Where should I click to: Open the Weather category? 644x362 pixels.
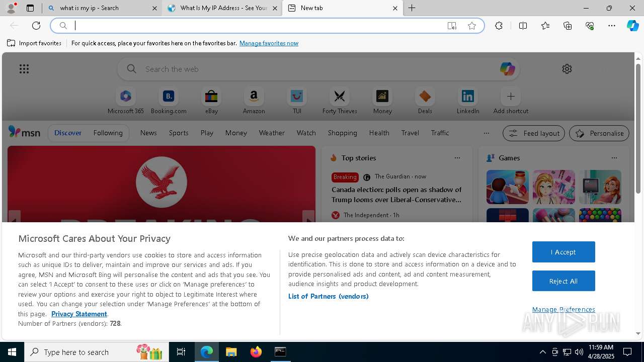(x=272, y=133)
